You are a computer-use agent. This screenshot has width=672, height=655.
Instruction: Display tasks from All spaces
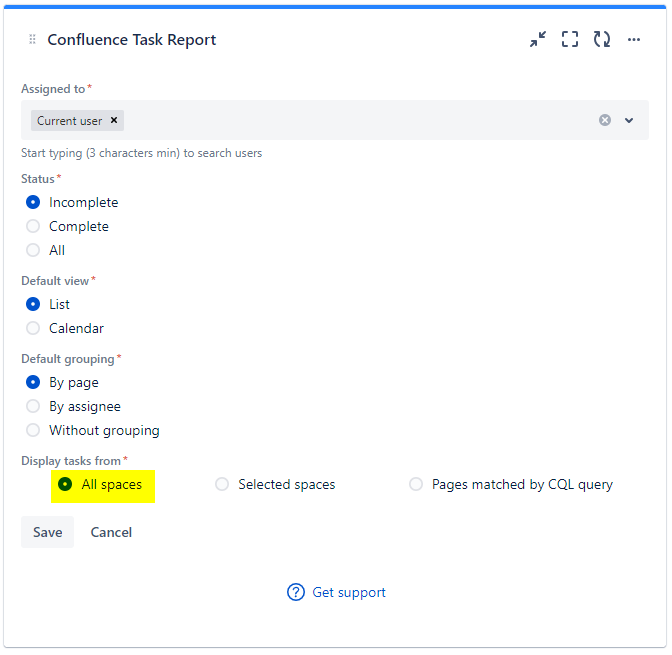65,484
